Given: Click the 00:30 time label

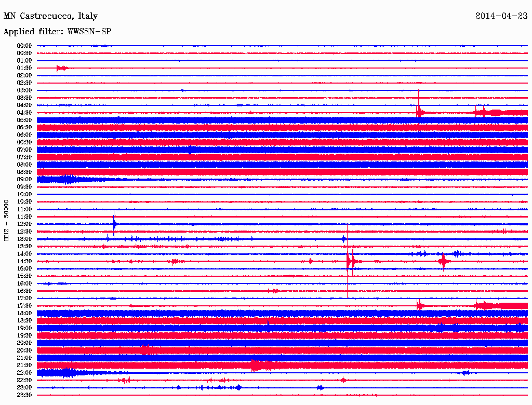Looking at the screenshot, I should click(24, 53).
